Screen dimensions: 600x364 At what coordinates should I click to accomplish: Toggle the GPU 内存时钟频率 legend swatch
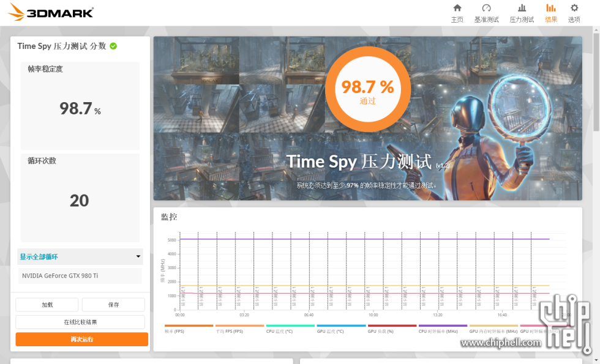[x=493, y=325]
